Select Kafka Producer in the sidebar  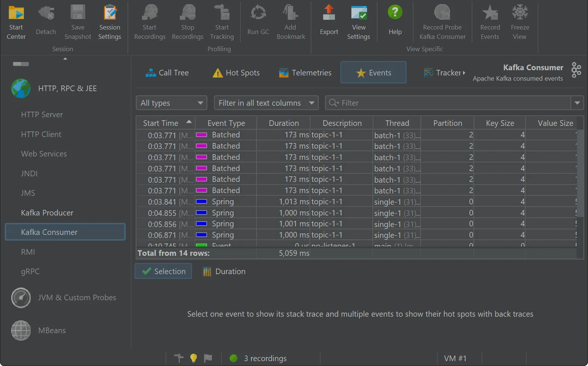tap(47, 213)
